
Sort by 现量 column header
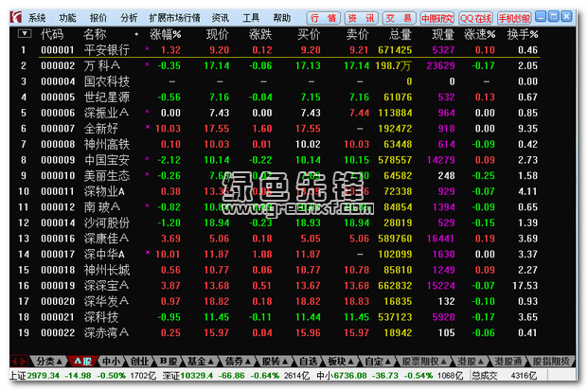[443, 34]
